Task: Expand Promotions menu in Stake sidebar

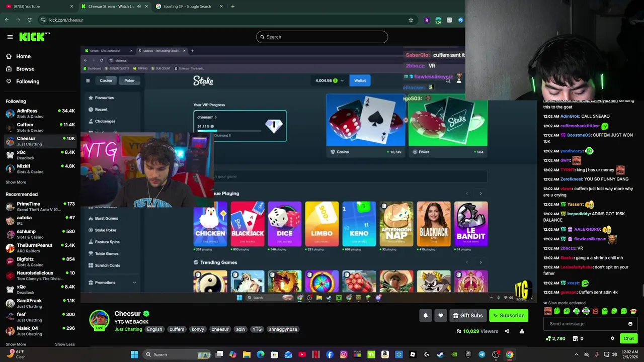Action: tap(134, 283)
